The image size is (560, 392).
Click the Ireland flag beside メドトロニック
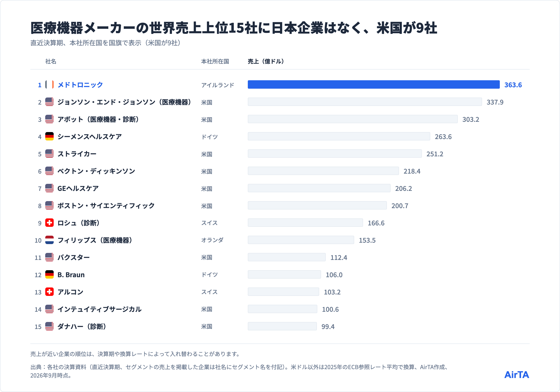pyautogui.click(x=49, y=85)
